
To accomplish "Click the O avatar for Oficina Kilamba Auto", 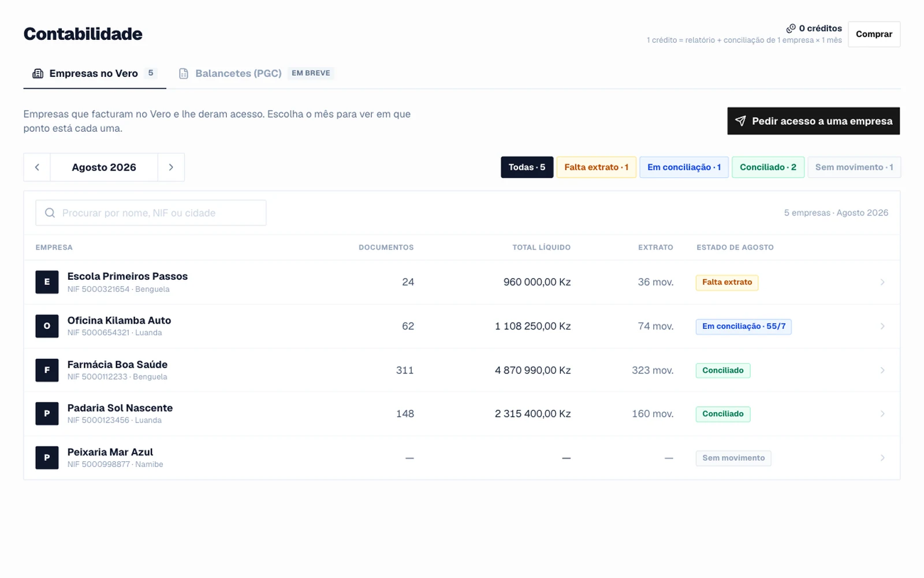I will tap(47, 326).
